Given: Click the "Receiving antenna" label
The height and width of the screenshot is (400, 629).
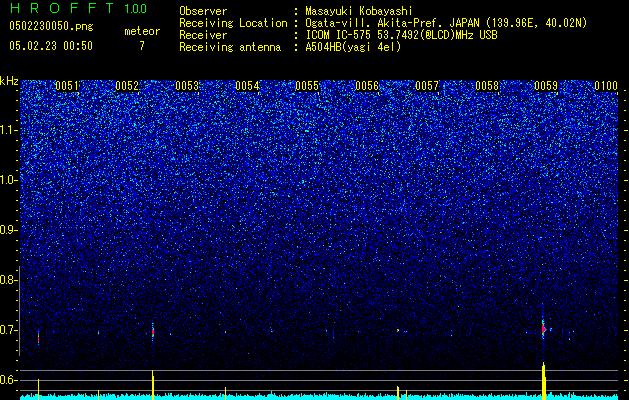Looking at the screenshot, I should coord(230,47).
